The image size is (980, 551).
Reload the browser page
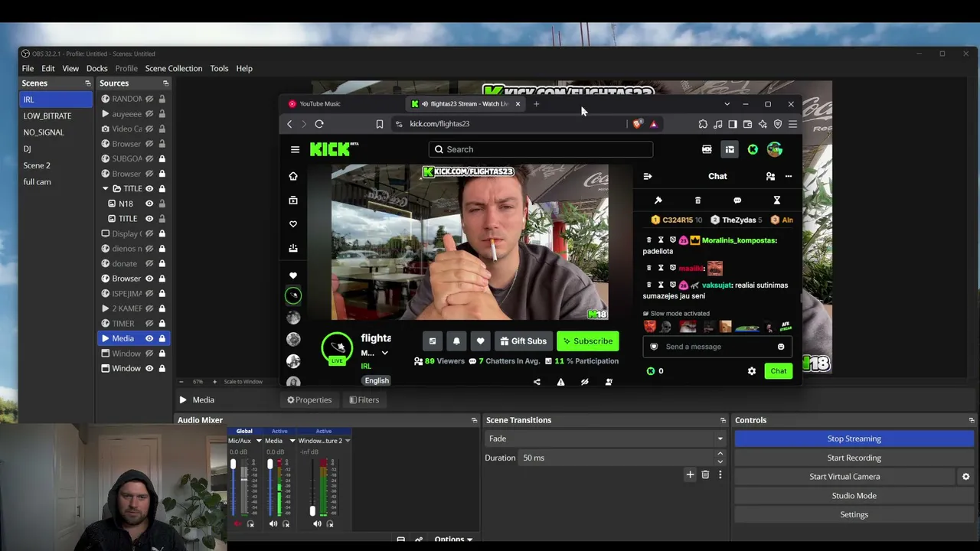click(x=319, y=124)
